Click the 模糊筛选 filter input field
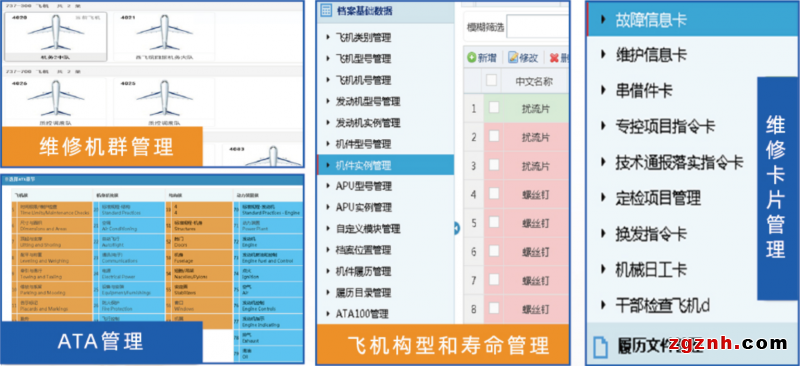This screenshot has width=800, height=366. [537, 27]
